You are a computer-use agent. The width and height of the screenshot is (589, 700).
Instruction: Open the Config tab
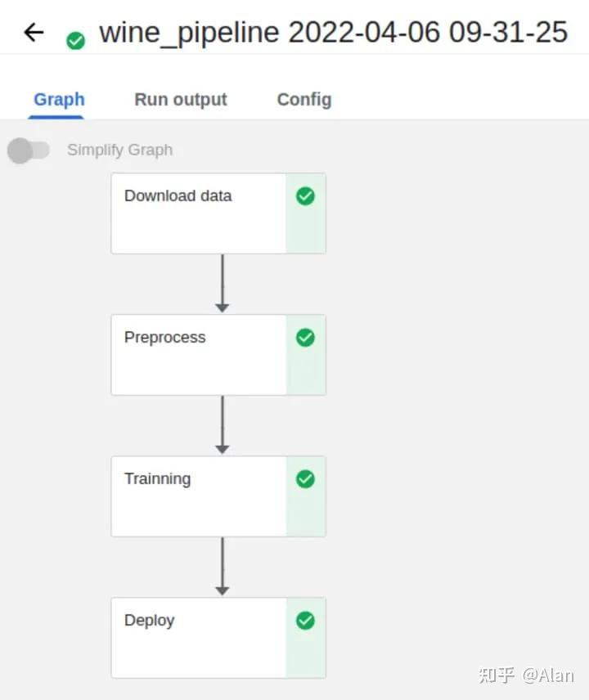coord(303,99)
